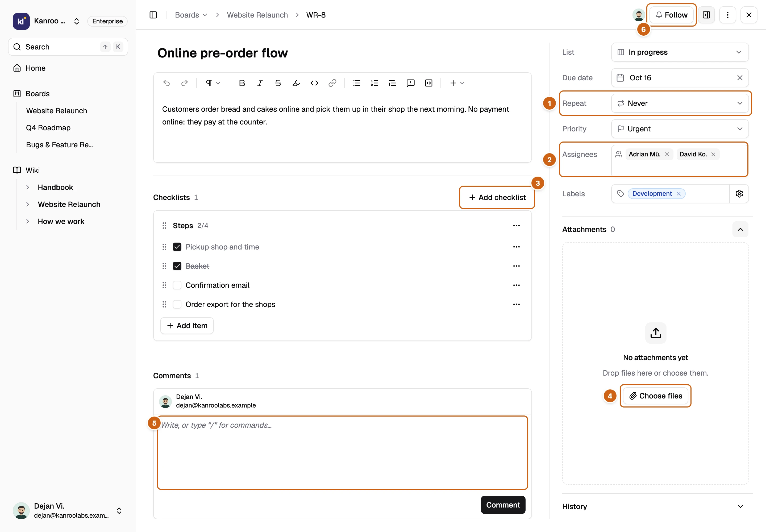Check Order export for the shops
Screen dimensions: 766x532
tap(177, 304)
